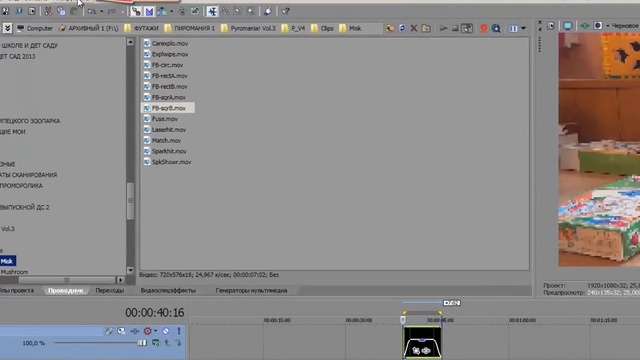This screenshot has height=360, width=640.
Task: Switch to the Проводник tab
Action: (66, 291)
